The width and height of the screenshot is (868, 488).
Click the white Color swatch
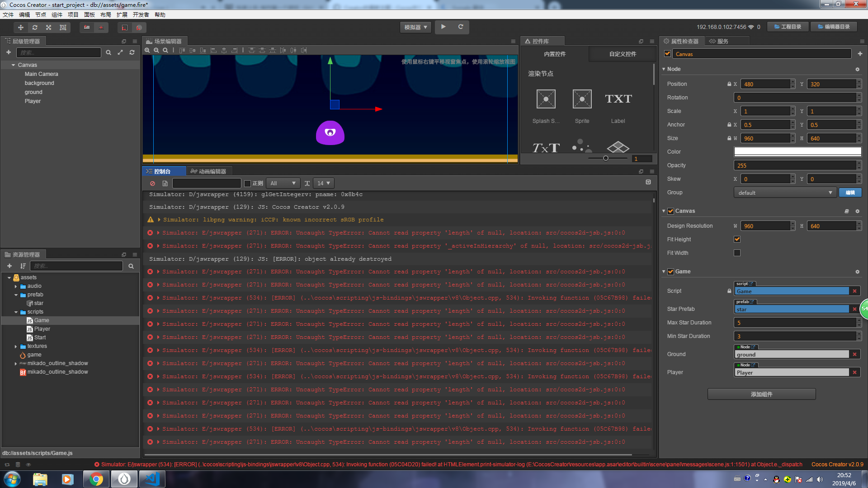point(797,152)
